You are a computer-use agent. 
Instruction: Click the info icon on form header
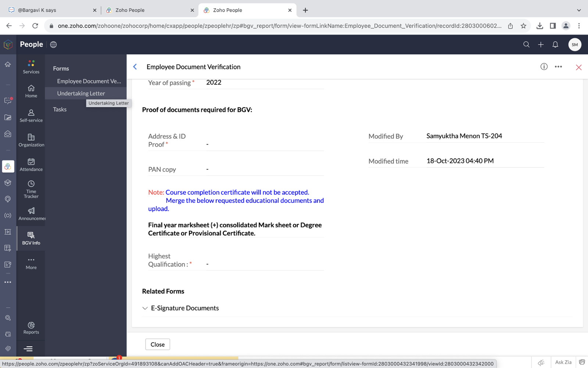tap(544, 67)
